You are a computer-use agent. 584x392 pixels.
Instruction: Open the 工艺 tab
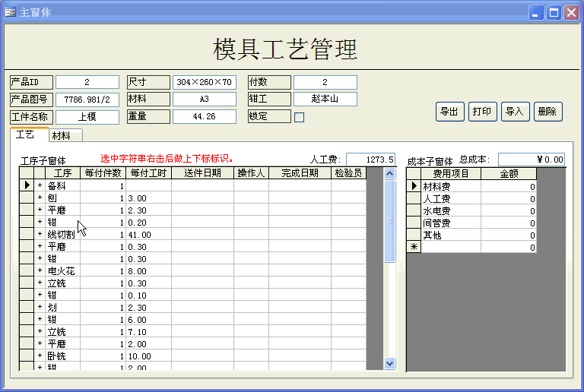(26, 135)
